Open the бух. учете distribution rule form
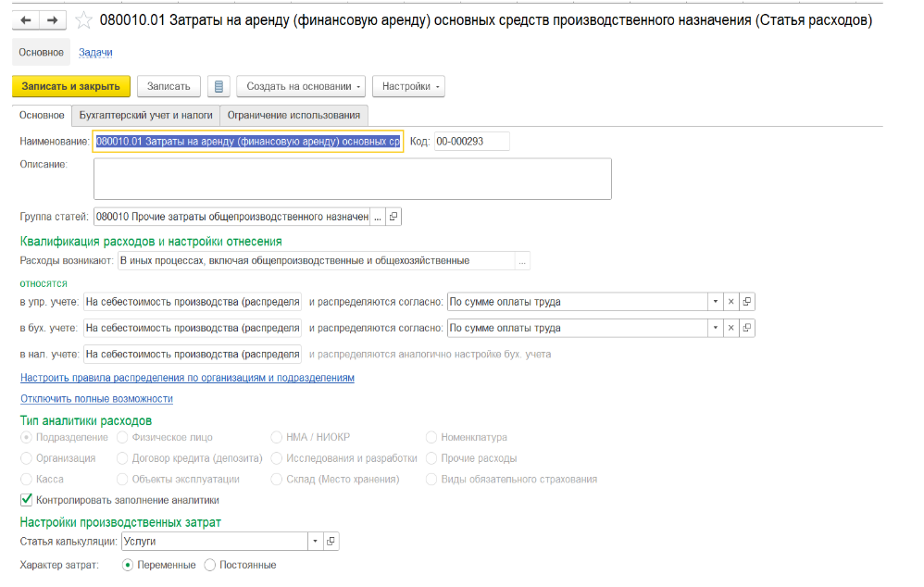 (747, 328)
